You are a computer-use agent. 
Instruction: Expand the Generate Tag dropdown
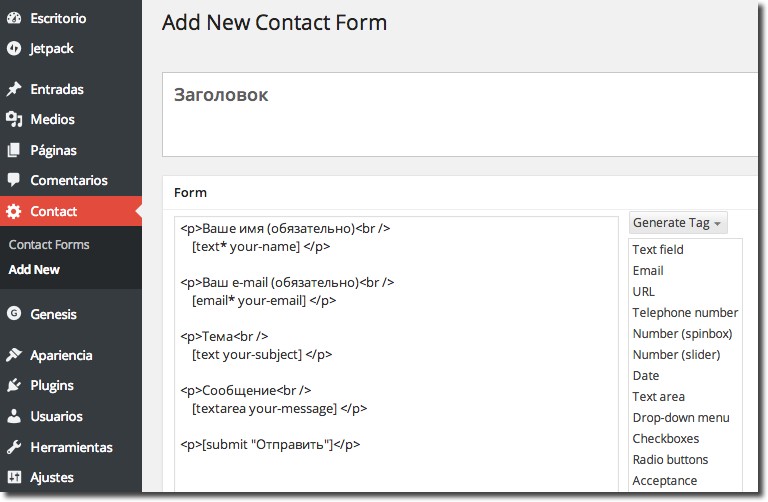point(678,223)
